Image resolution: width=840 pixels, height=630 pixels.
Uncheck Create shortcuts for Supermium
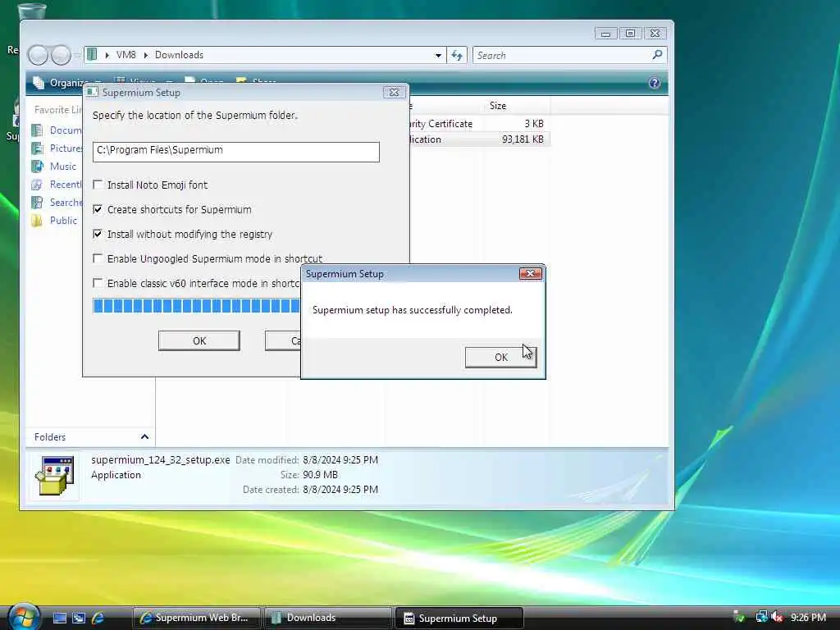[x=98, y=209]
